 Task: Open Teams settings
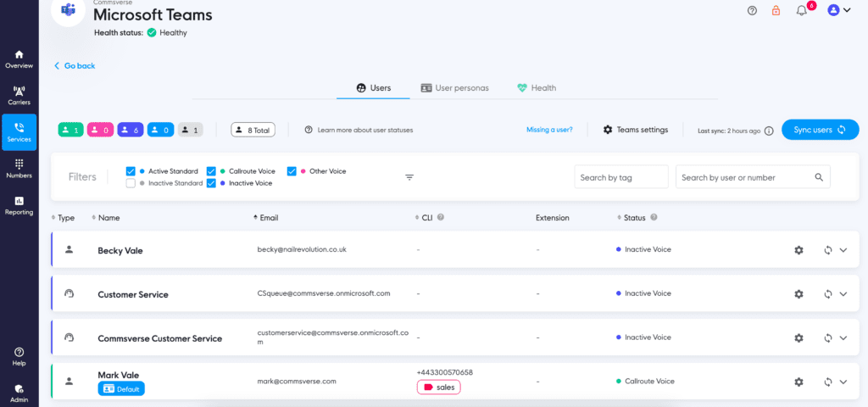click(636, 130)
